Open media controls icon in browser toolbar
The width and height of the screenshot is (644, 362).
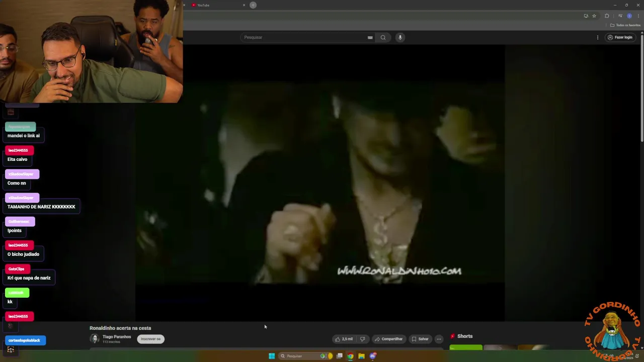(x=620, y=16)
